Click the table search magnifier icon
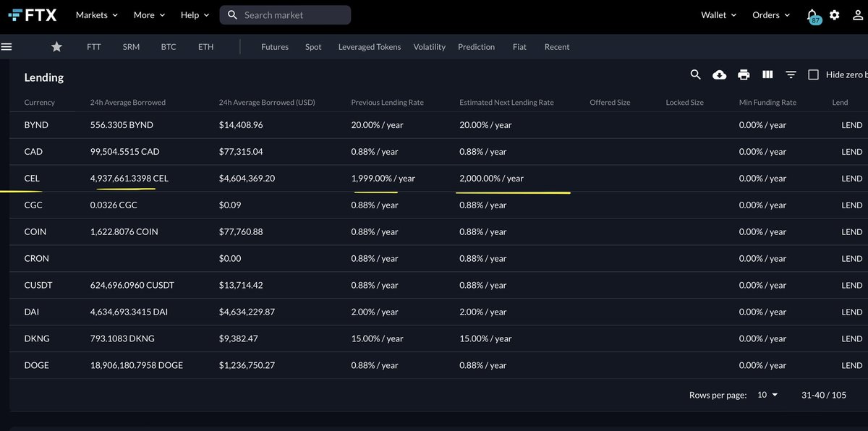The width and height of the screenshot is (868, 431). pos(696,74)
